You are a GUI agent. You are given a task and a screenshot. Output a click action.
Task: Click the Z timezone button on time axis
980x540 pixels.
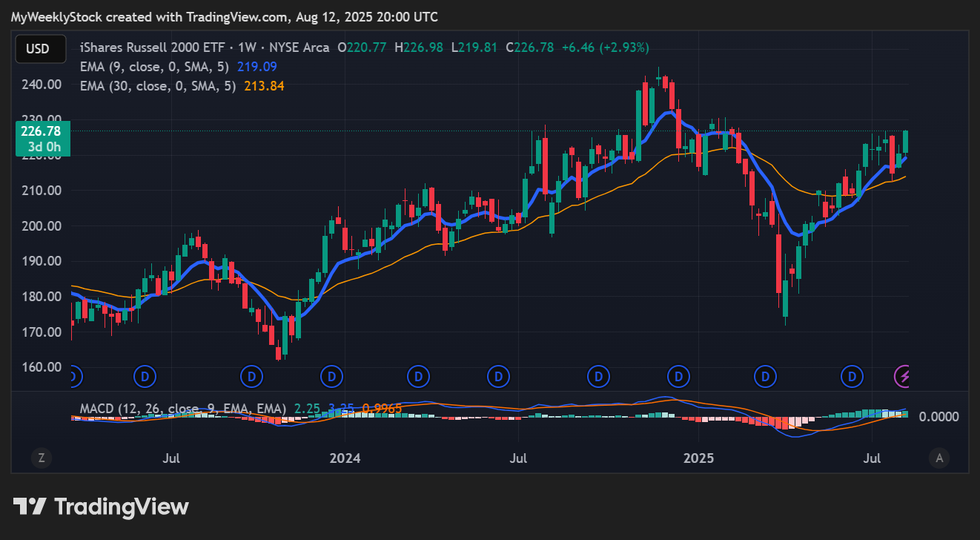click(x=42, y=458)
